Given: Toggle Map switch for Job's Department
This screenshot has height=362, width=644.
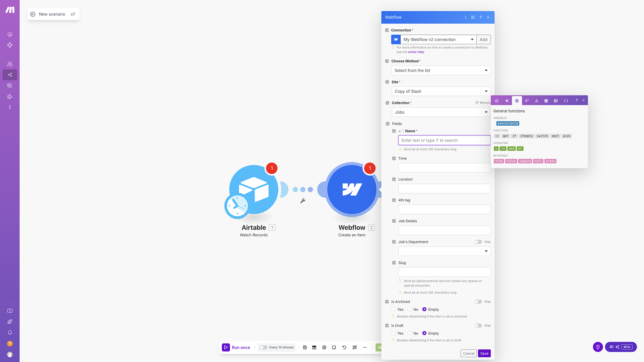Looking at the screenshot, I should [x=478, y=242].
